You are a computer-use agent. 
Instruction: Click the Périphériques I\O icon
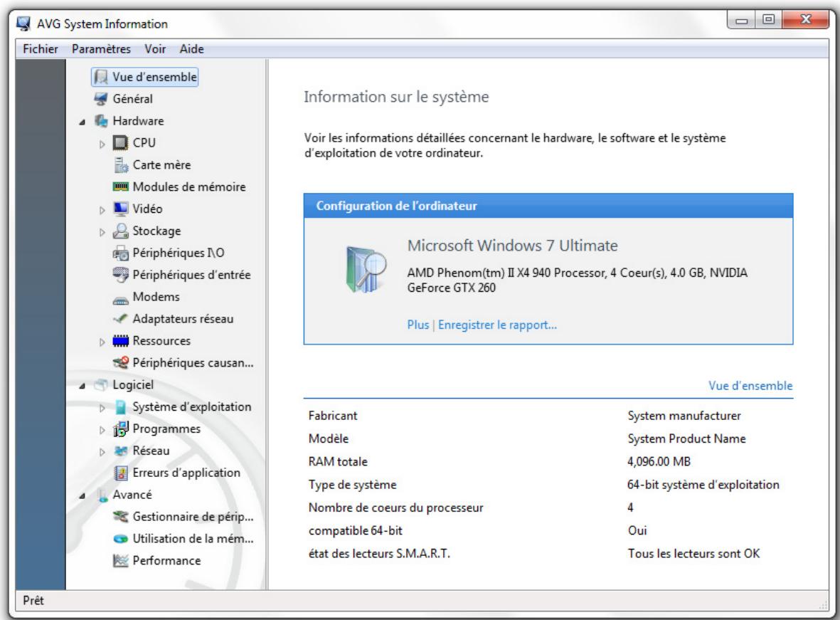pos(120,253)
